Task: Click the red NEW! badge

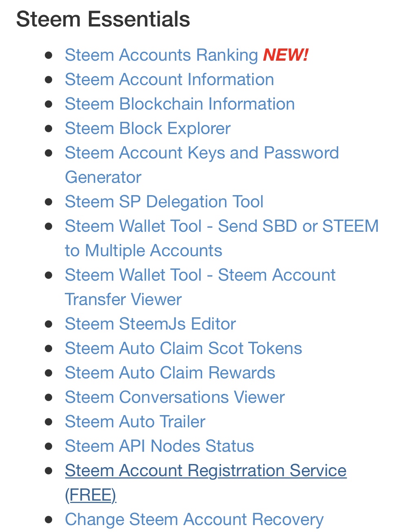Action: point(286,55)
